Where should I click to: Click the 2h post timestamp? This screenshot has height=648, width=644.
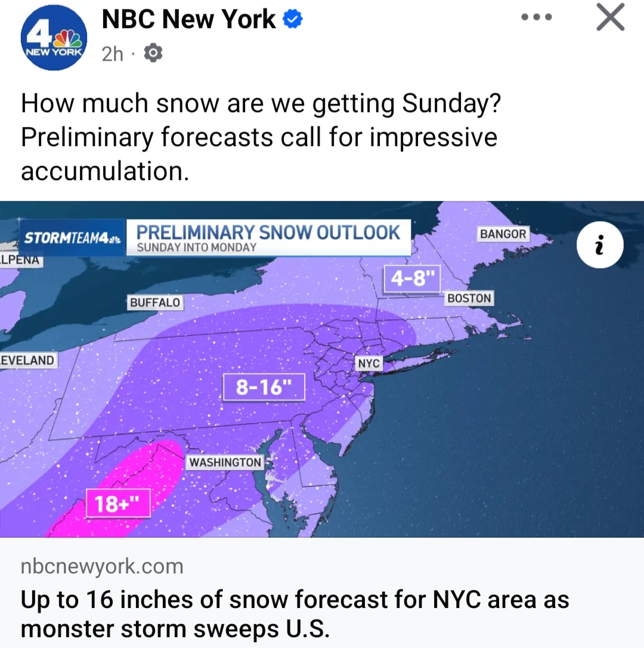[112, 54]
